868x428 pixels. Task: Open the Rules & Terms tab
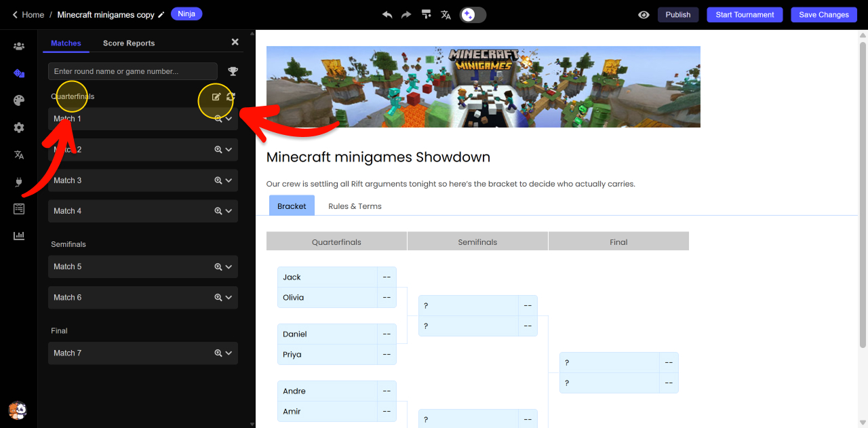(x=355, y=206)
